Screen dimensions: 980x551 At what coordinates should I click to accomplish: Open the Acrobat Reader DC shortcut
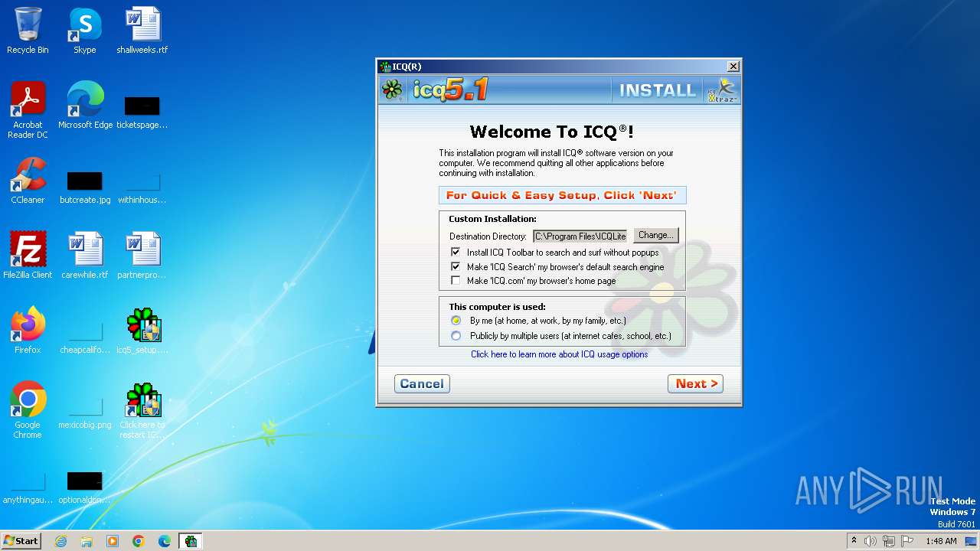(x=28, y=110)
